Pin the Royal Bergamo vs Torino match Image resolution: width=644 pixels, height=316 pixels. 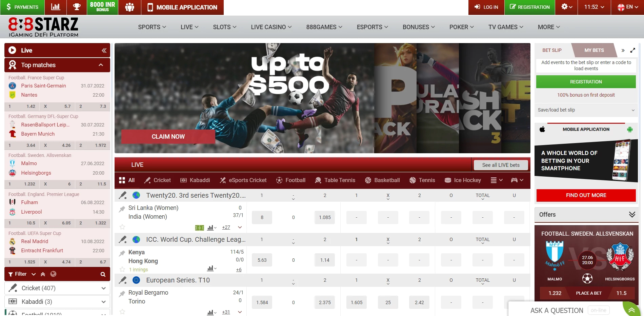tap(122, 294)
